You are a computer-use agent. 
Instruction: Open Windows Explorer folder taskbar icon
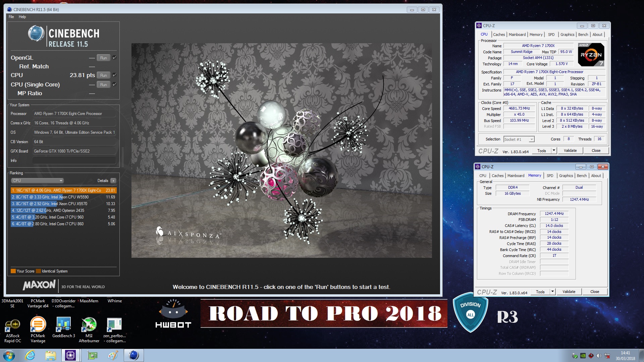coord(51,355)
